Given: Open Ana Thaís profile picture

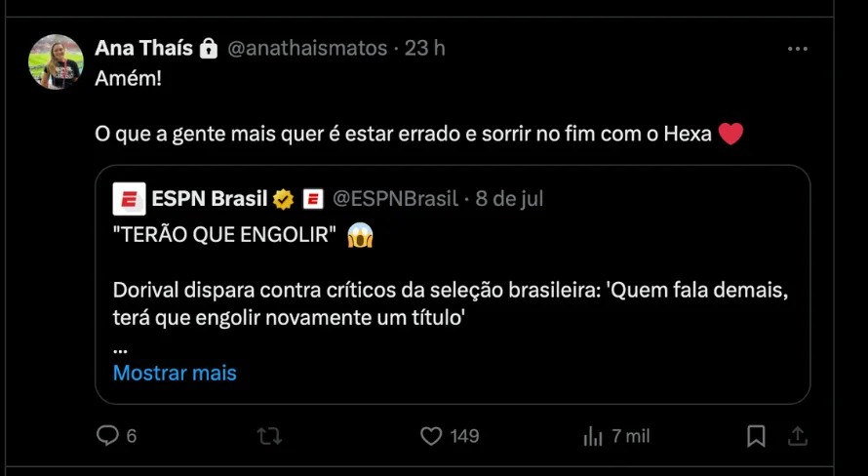Looking at the screenshot, I should 56,61.
